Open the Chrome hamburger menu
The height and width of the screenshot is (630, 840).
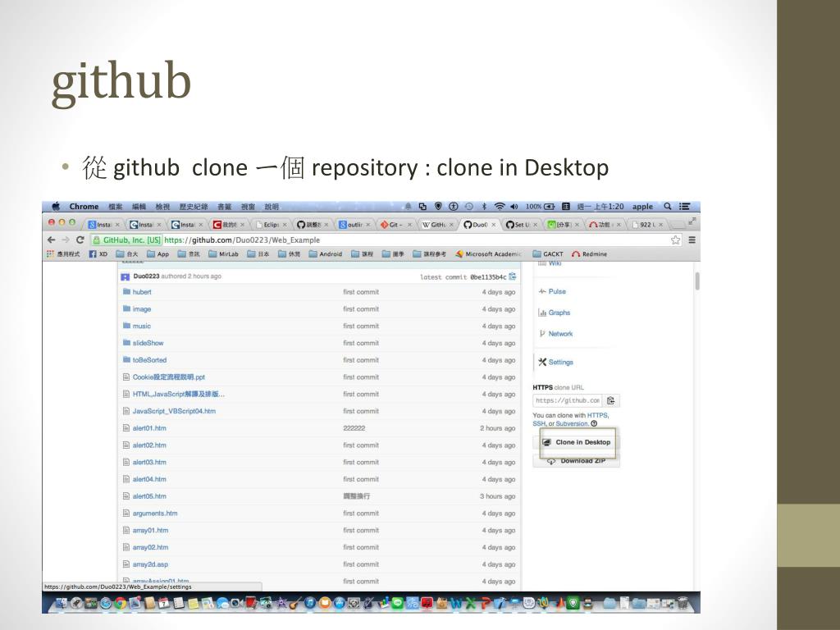tap(692, 240)
